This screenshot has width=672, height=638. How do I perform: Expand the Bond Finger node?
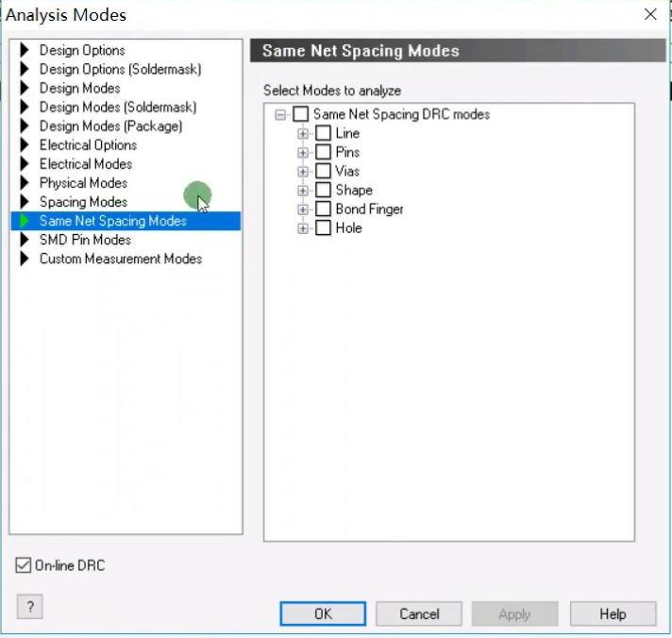303,210
